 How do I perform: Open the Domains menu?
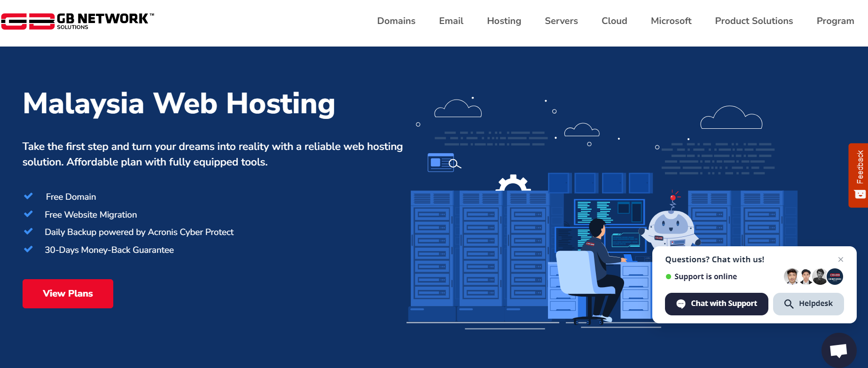(396, 21)
